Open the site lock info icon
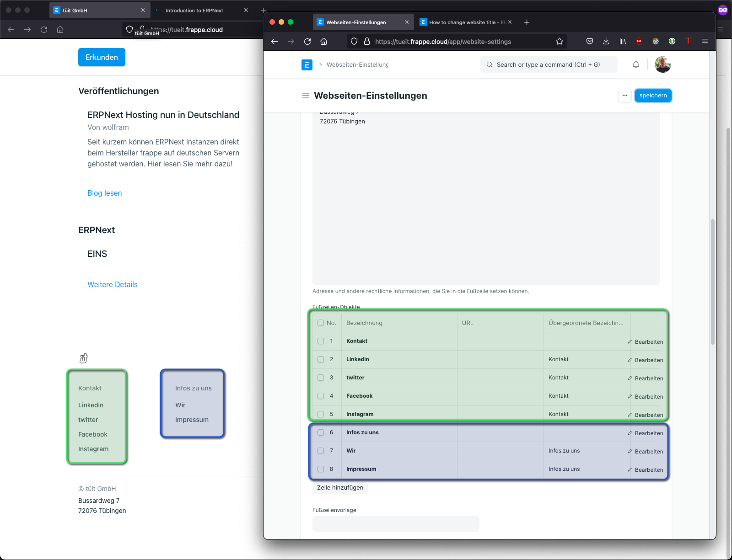 366,42
